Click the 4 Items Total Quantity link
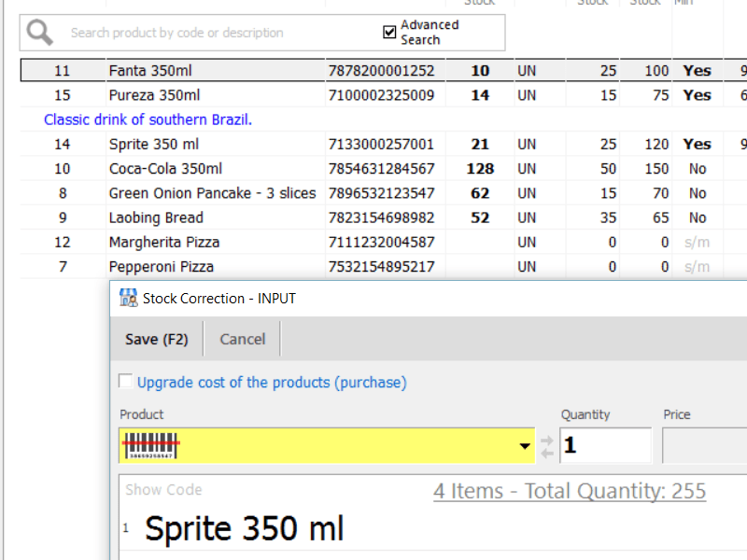This screenshot has width=747, height=560. click(569, 491)
